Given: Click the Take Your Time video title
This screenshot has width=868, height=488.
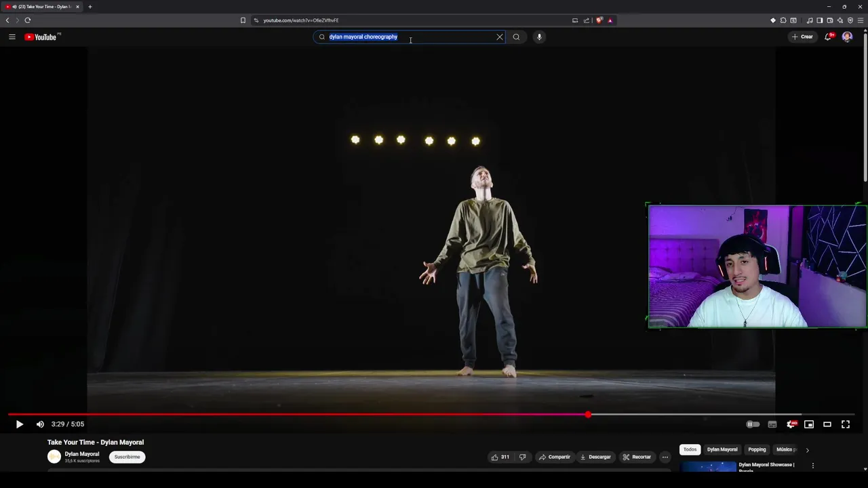Looking at the screenshot, I should click(96, 443).
